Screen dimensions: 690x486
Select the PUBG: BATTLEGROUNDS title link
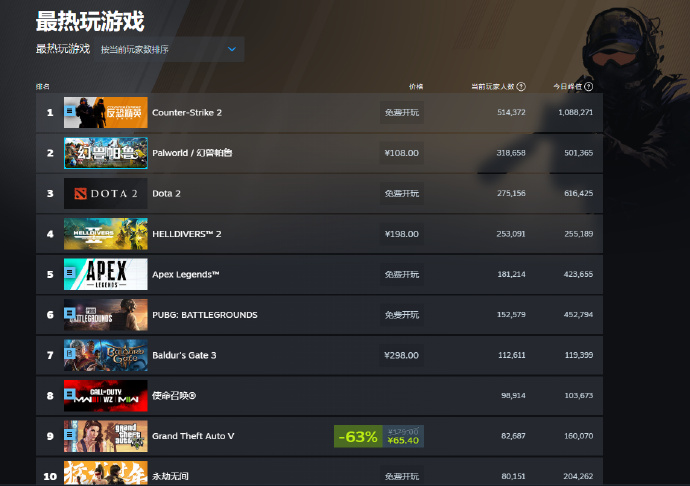pos(205,315)
